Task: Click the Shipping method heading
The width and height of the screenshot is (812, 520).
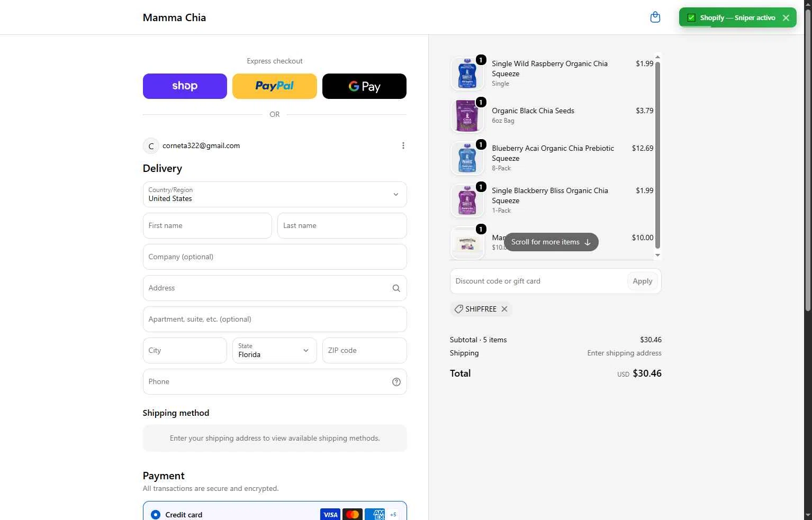Action: click(176, 413)
